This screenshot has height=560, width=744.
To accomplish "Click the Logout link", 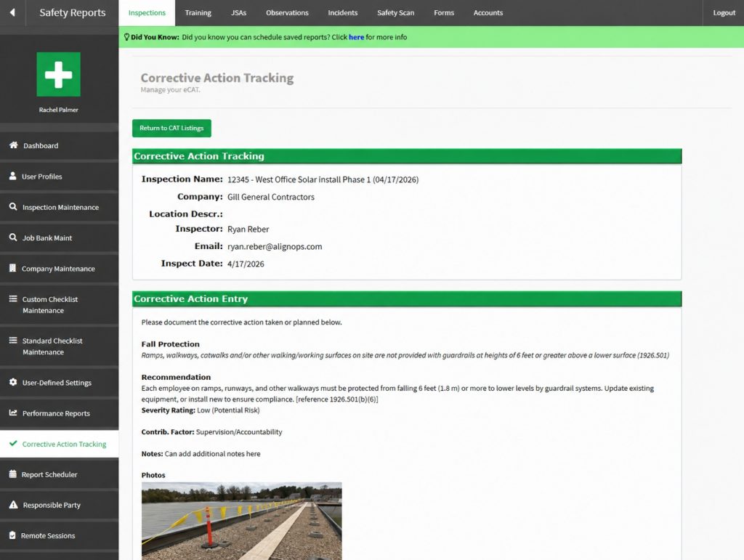I will (724, 13).
